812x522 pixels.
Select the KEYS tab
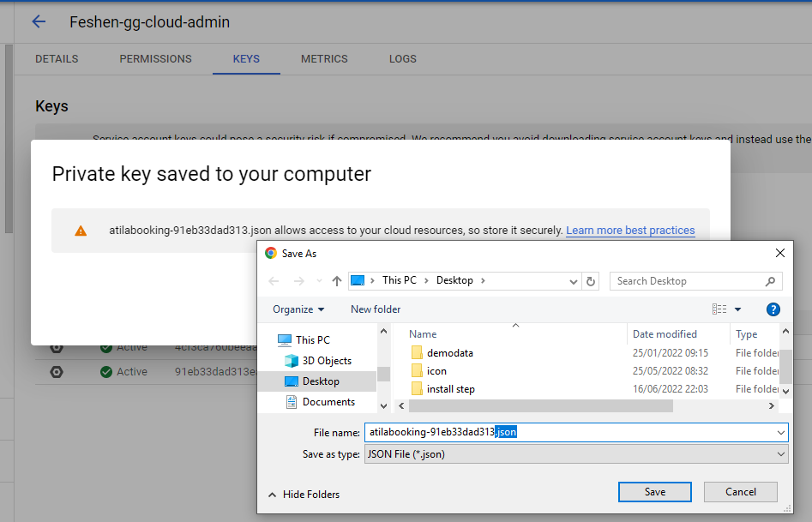(x=246, y=59)
